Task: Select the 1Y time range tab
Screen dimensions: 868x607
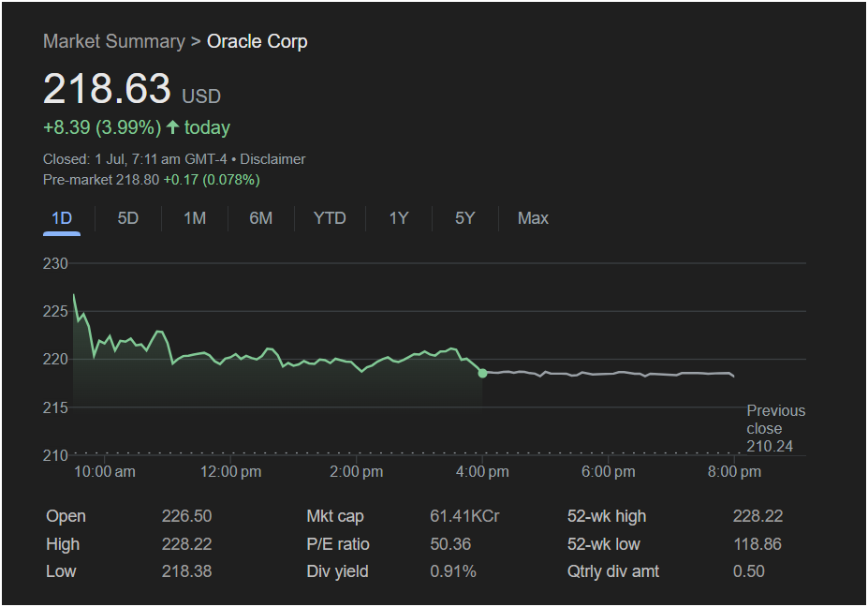Action: [x=399, y=218]
